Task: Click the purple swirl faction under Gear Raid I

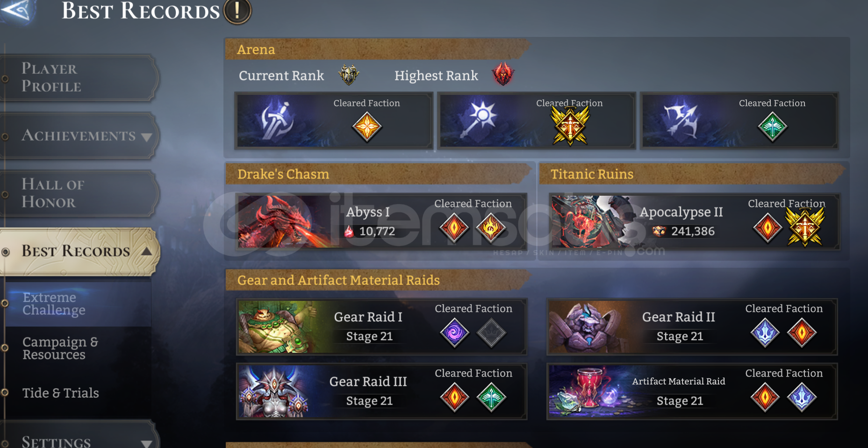Action: (x=454, y=333)
